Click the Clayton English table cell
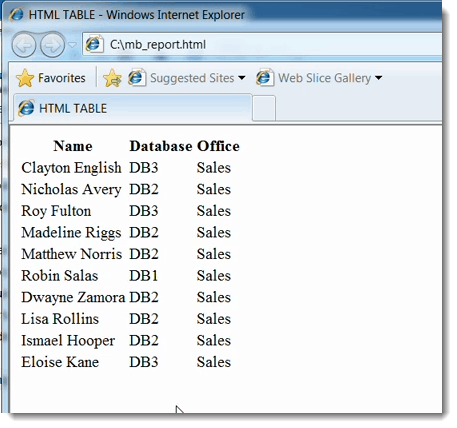 click(x=71, y=168)
